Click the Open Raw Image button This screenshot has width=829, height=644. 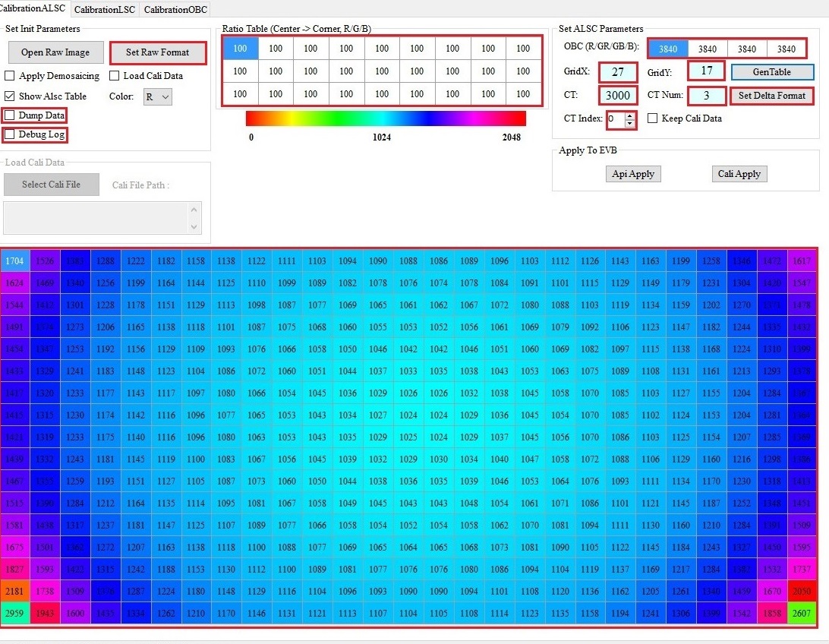coord(55,52)
